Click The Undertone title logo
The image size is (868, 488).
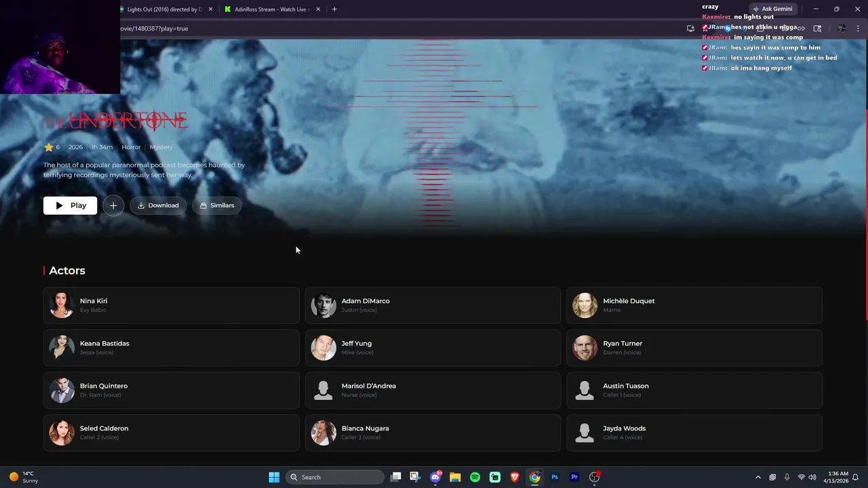coord(115,121)
